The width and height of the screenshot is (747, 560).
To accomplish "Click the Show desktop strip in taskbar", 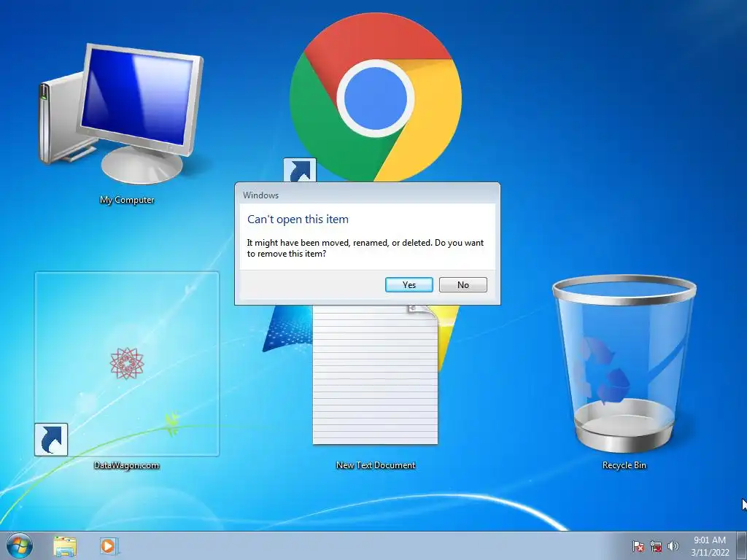I will tap(741, 546).
